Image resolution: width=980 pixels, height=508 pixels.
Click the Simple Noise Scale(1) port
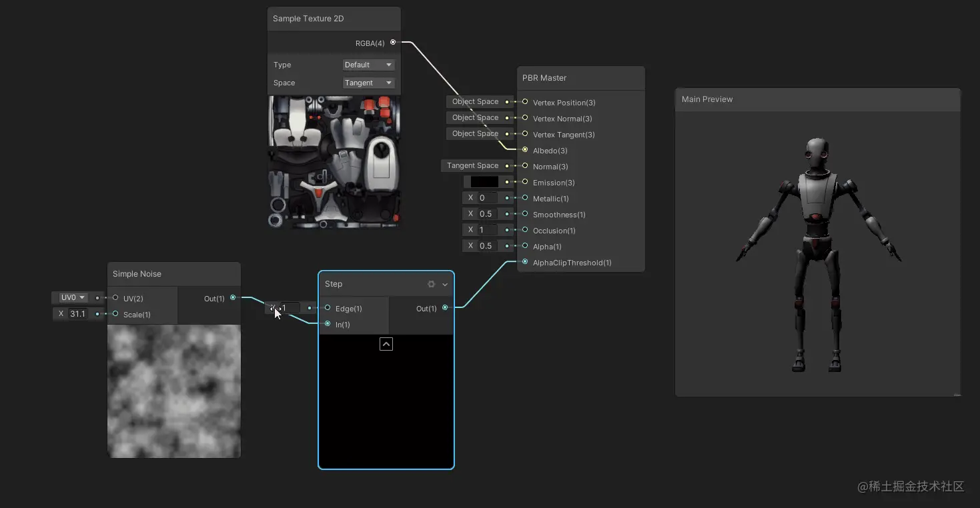115,314
